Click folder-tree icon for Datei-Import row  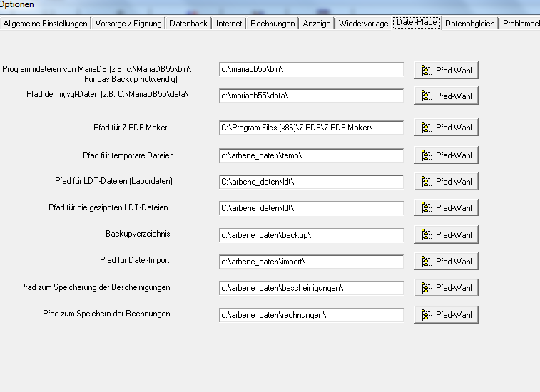click(427, 262)
